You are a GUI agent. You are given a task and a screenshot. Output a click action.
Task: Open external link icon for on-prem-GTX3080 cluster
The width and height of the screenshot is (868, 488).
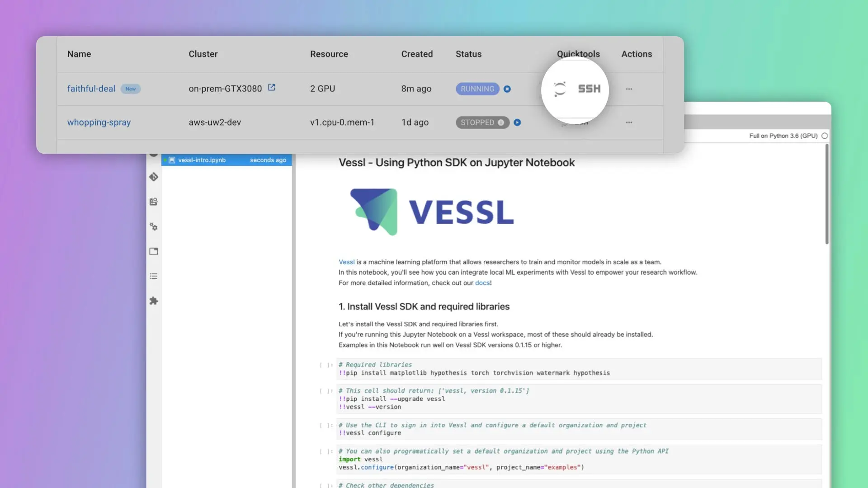tap(271, 88)
